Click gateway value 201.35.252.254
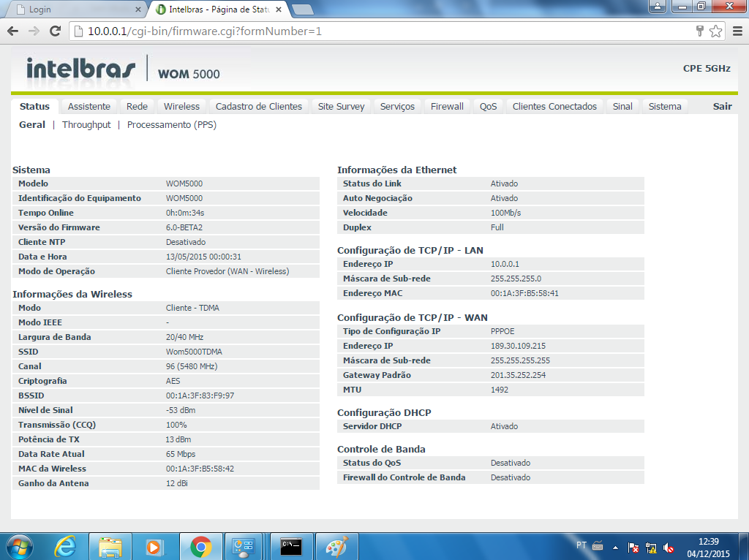 click(519, 375)
